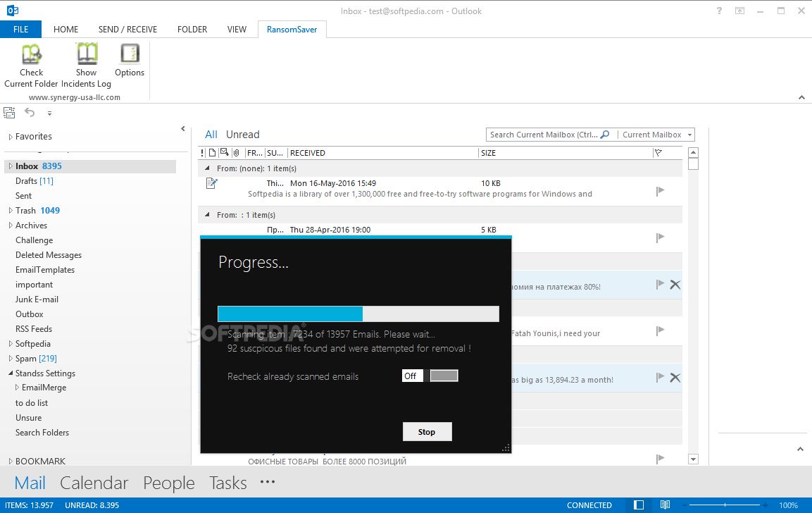812x513 pixels.
Task: Sort by icon column header
Action: click(x=212, y=153)
